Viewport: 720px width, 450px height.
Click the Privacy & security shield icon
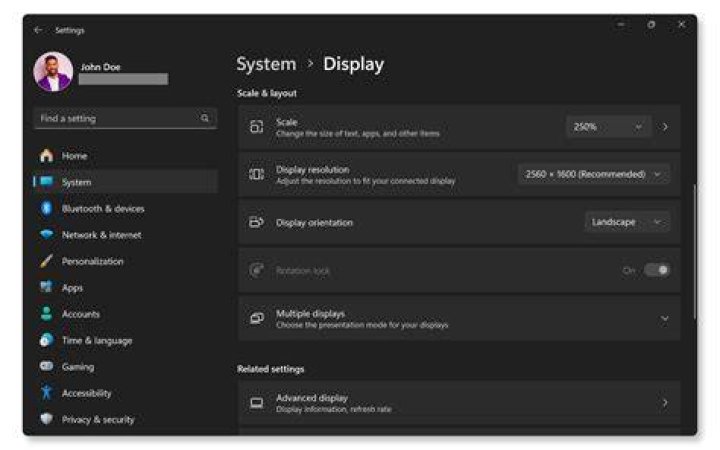(x=46, y=419)
